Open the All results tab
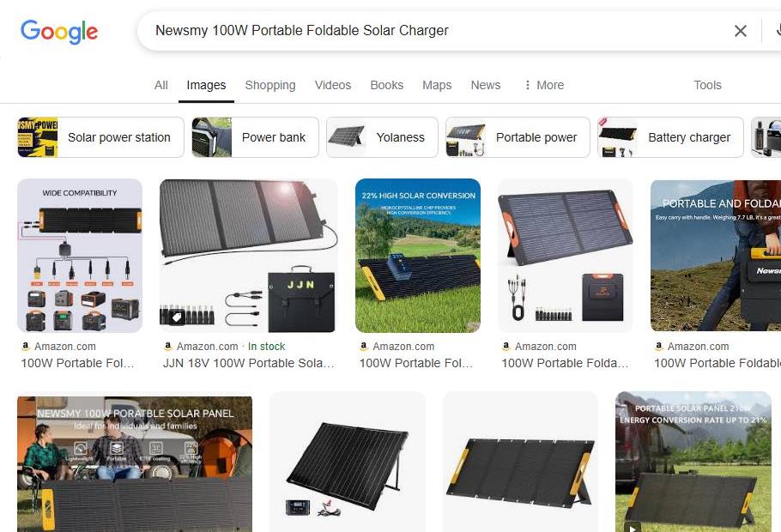781x532 pixels. (160, 85)
